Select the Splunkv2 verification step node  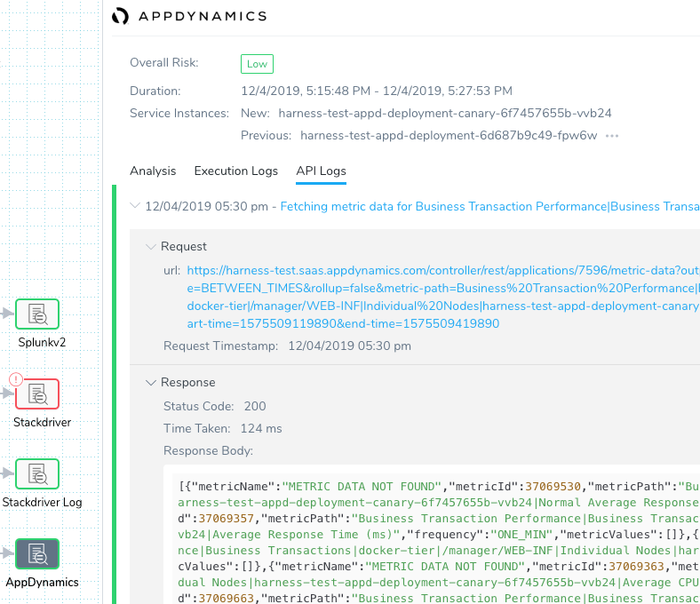coord(37,314)
